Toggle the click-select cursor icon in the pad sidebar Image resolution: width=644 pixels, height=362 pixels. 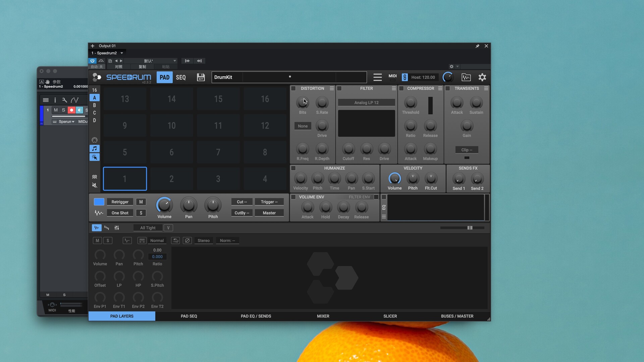tap(95, 157)
